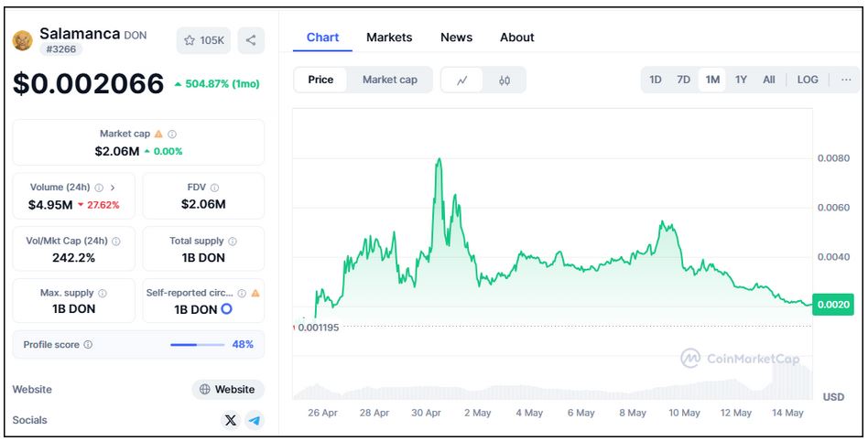Viewport: 868px width, 441px height.
Task: Select the 1D time range
Action: click(656, 80)
